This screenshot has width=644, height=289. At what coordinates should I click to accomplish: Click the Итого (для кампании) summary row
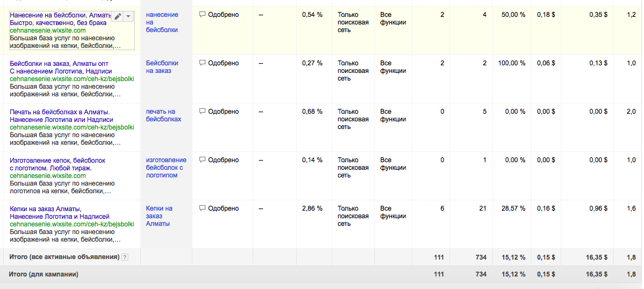click(x=322, y=274)
